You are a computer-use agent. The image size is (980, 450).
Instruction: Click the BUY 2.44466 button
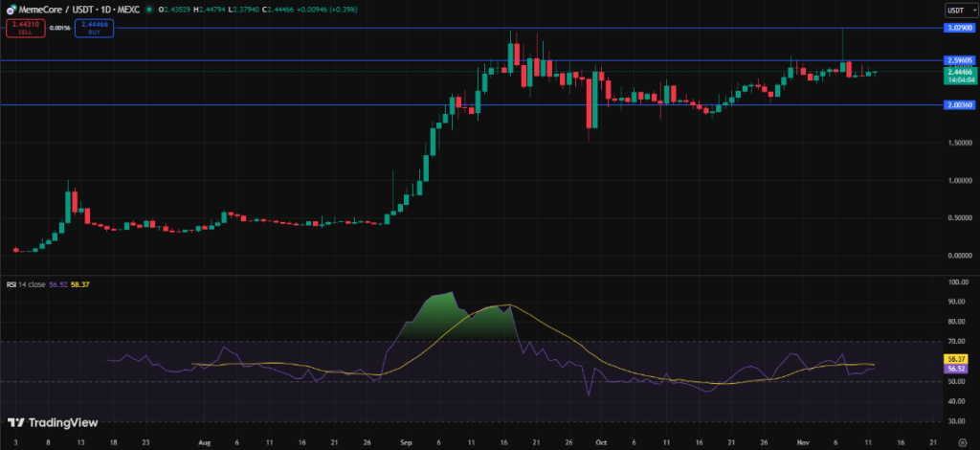(94, 28)
